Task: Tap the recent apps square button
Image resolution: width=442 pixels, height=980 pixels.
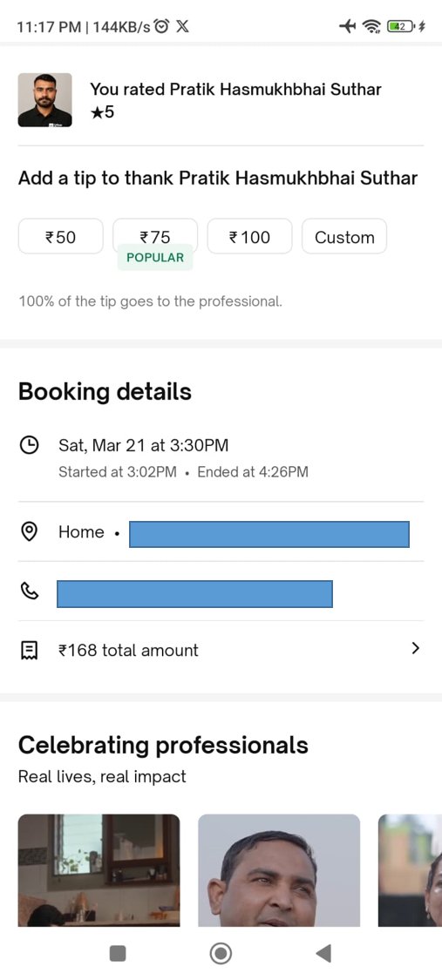Action: click(118, 953)
